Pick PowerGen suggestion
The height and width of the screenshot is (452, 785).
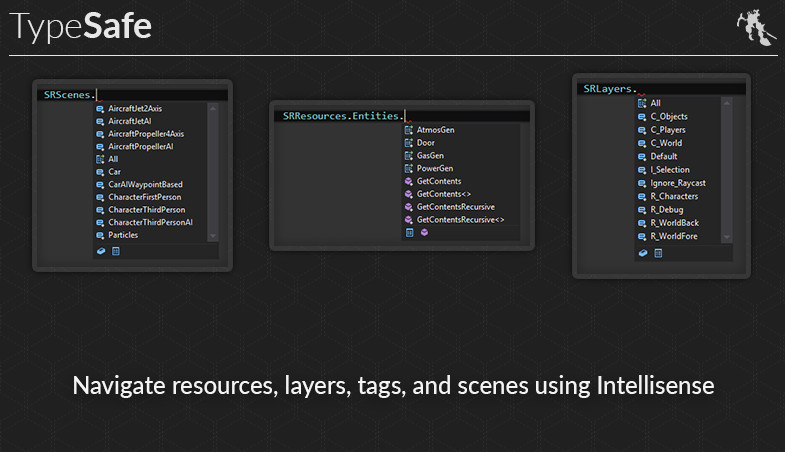pyautogui.click(x=435, y=168)
